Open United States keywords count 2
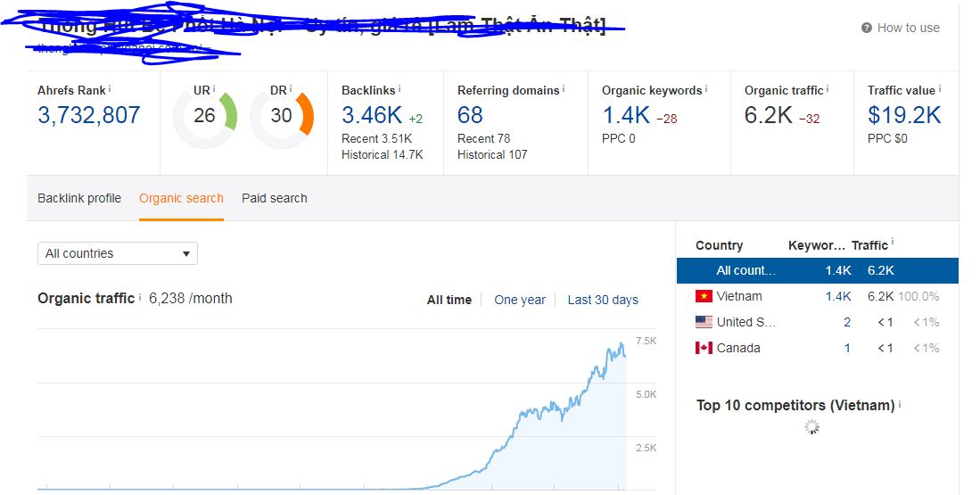980x495 pixels. coord(847,323)
